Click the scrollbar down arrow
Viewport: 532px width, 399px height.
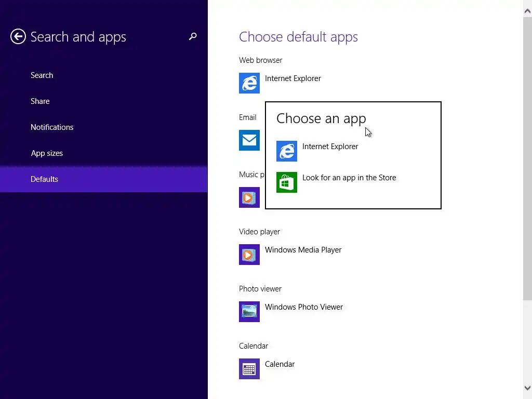pyautogui.click(x=527, y=388)
